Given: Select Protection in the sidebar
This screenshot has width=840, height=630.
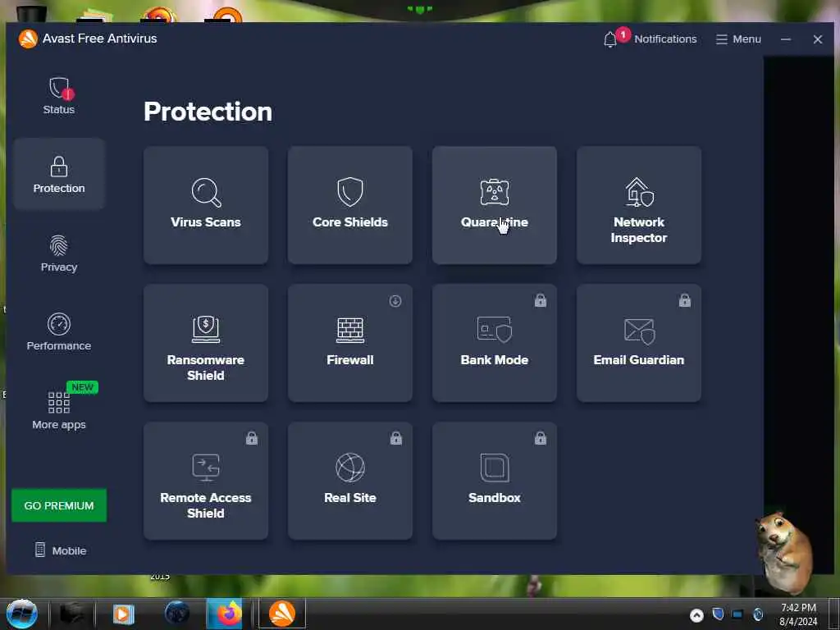Looking at the screenshot, I should [59, 174].
